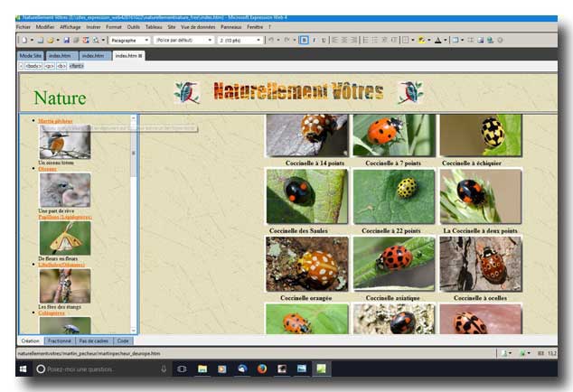The width and height of the screenshot is (573, 392).
Task: Toggle Bold formatting button
Action: pos(304,40)
